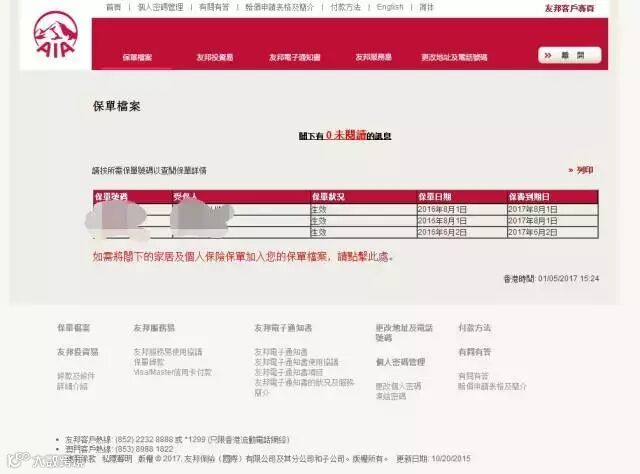Open footer link 友邦服務易使用協議
Viewport: 640px width, 474px height.
168,352
